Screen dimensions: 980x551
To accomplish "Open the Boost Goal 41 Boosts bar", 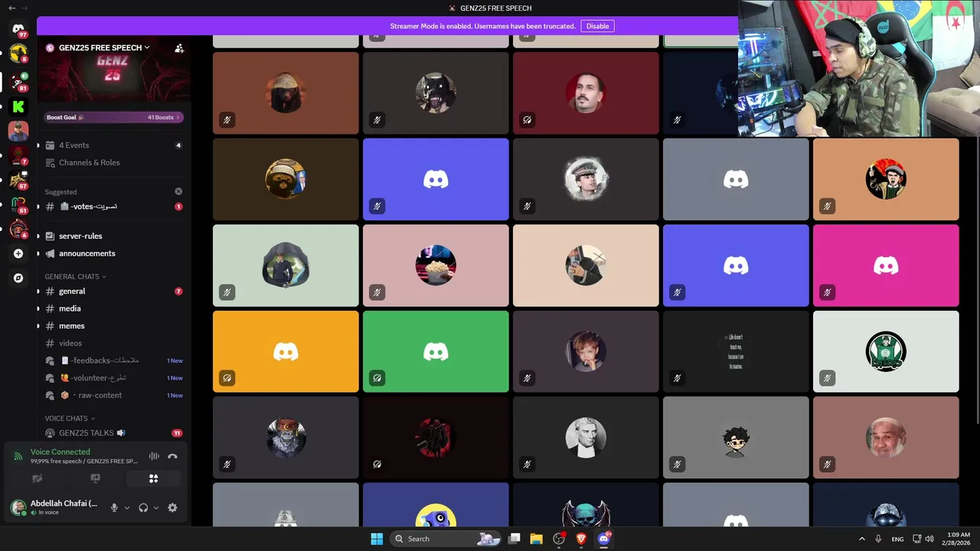I will [x=113, y=117].
